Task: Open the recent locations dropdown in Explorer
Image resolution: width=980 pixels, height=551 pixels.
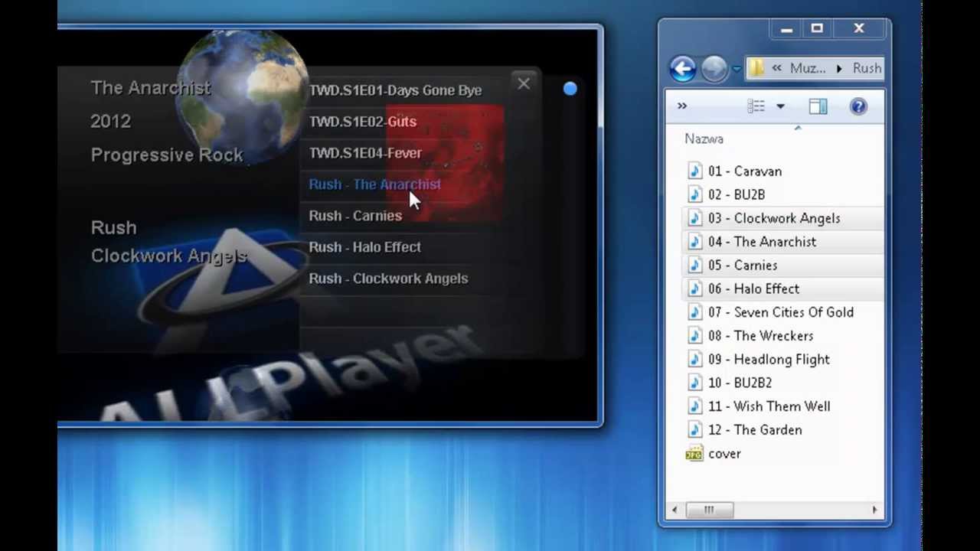Action: click(x=737, y=69)
